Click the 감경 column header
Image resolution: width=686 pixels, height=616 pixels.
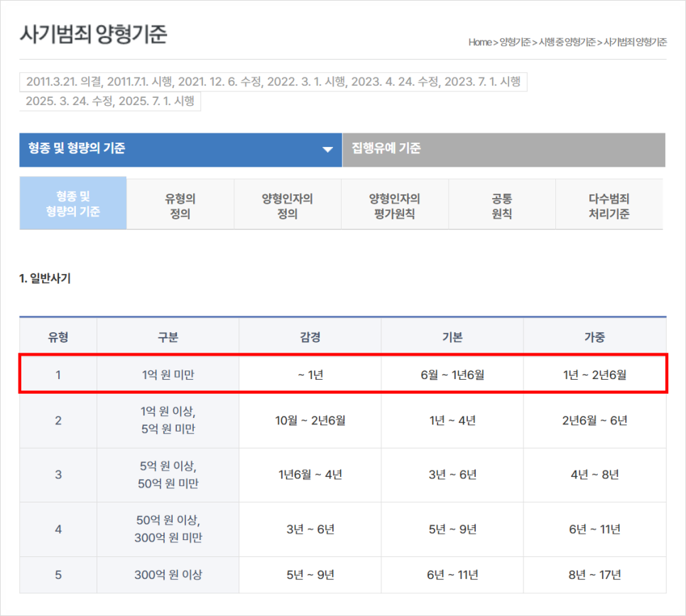(310, 337)
